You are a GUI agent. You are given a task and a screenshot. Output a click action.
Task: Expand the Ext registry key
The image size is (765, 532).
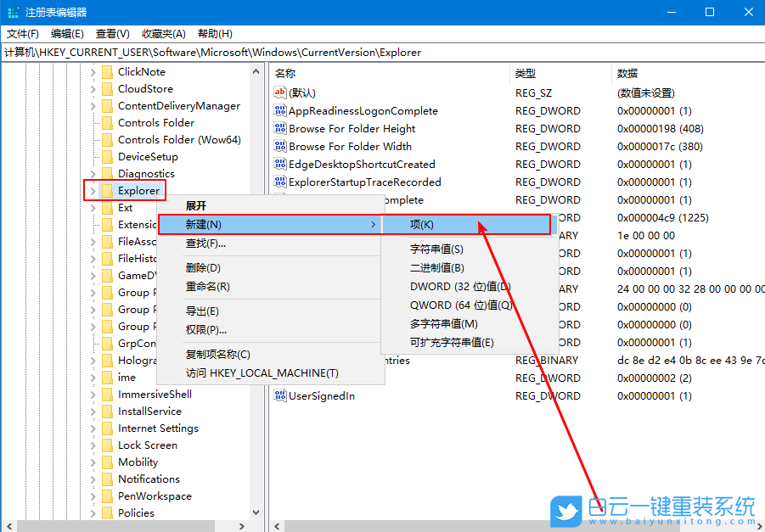(92, 207)
